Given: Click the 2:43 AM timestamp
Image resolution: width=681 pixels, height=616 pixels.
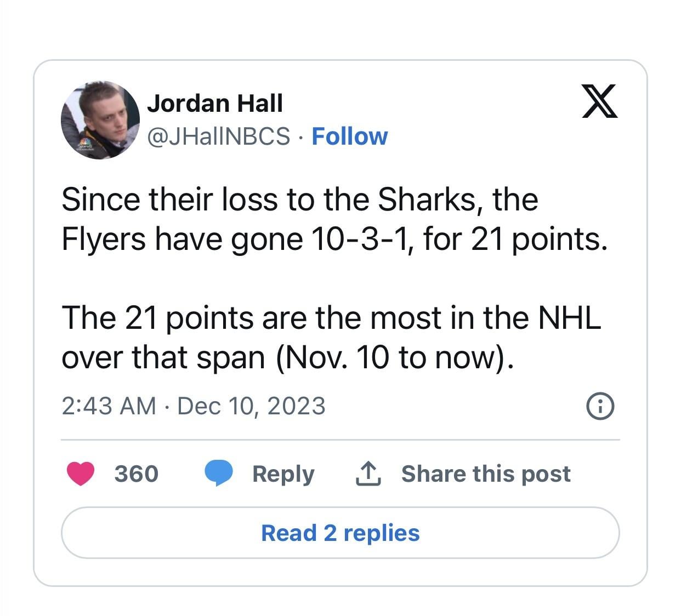Looking at the screenshot, I should coord(109,406).
